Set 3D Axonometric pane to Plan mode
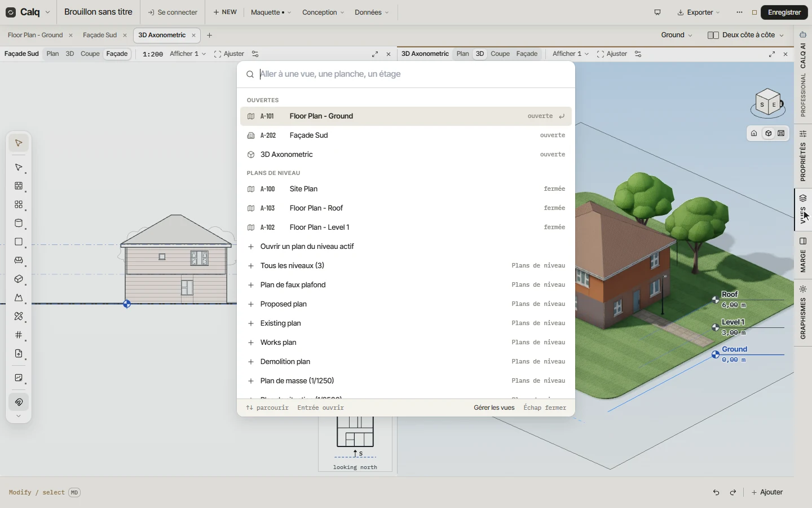Viewport: 812px width, 508px height. pyautogui.click(x=463, y=54)
